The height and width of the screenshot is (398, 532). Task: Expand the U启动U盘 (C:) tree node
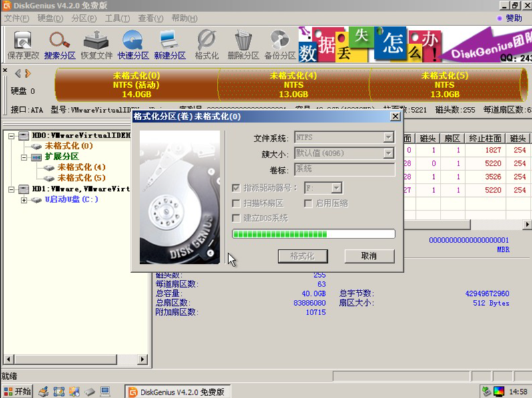24,200
